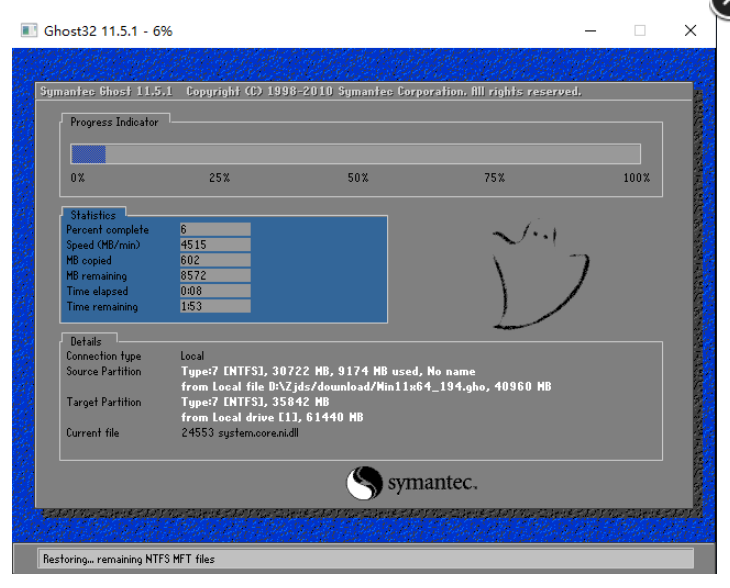Minimize the Ghost32 window
The width and height of the screenshot is (730, 588).
[589, 31]
